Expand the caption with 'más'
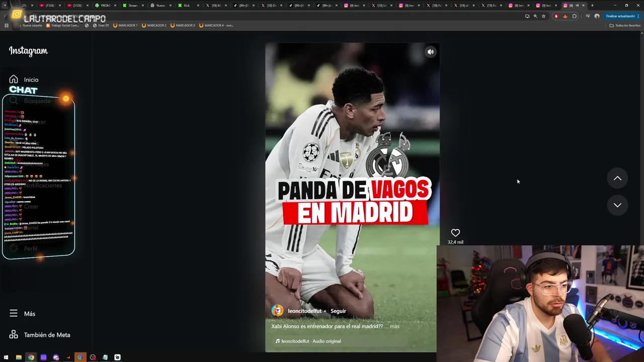644x362 pixels. tap(394, 326)
